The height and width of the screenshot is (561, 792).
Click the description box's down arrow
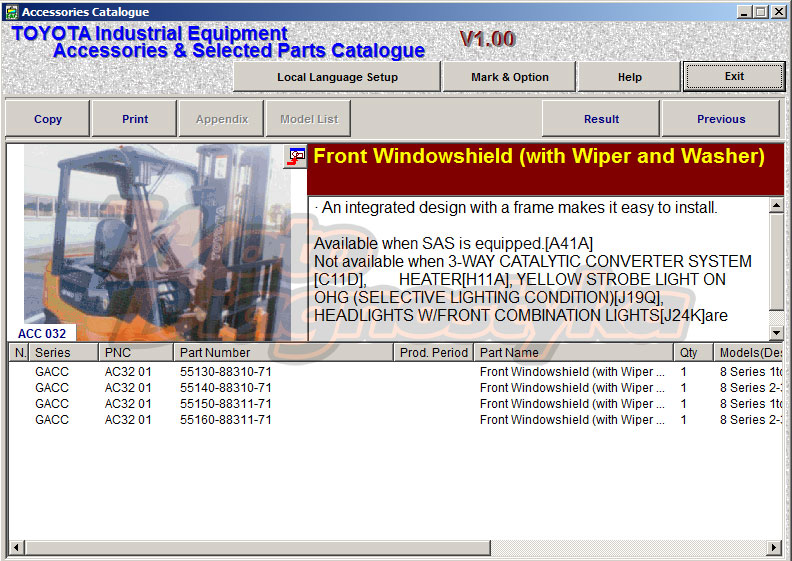(x=776, y=332)
